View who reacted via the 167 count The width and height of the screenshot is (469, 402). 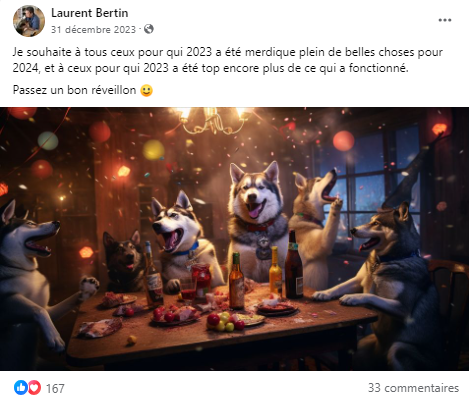[x=55, y=388]
